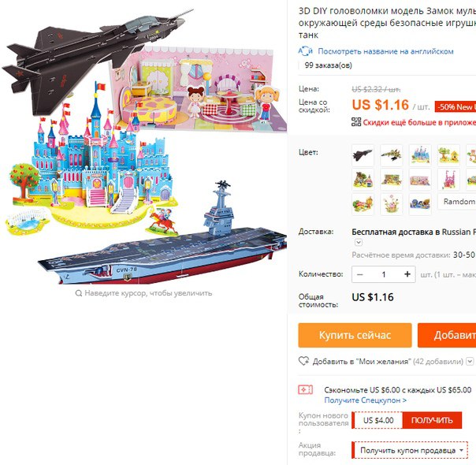This screenshot has height=465, width=476.
Task: Open Посмотреть название на английском link
Action: pos(385,51)
